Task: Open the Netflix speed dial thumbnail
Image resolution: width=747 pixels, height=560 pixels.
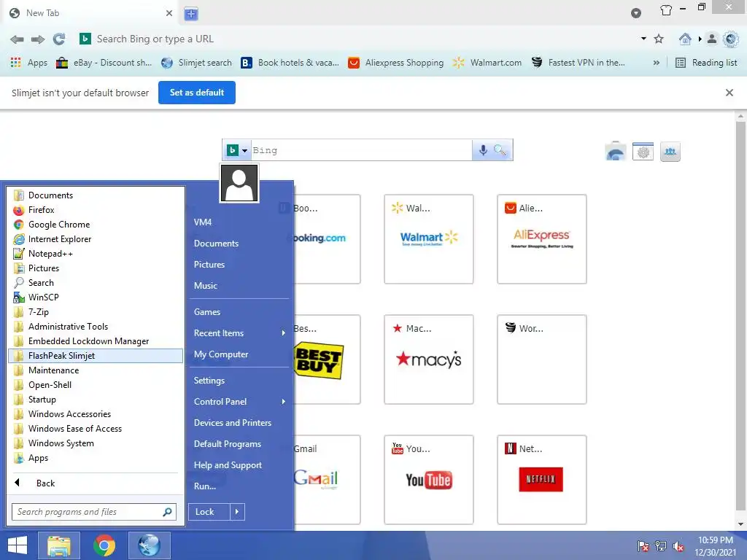Action: tap(542, 480)
